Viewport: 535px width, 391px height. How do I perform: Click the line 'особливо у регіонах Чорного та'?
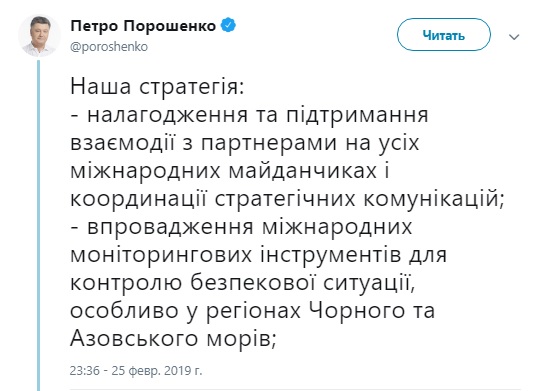pyautogui.click(x=252, y=311)
